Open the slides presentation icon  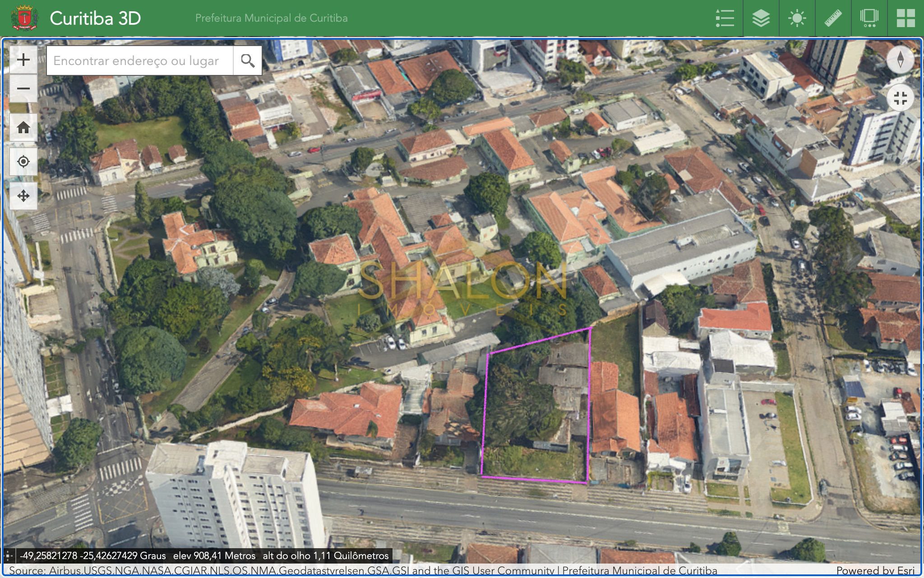pyautogui.click(x=869, y=19)
